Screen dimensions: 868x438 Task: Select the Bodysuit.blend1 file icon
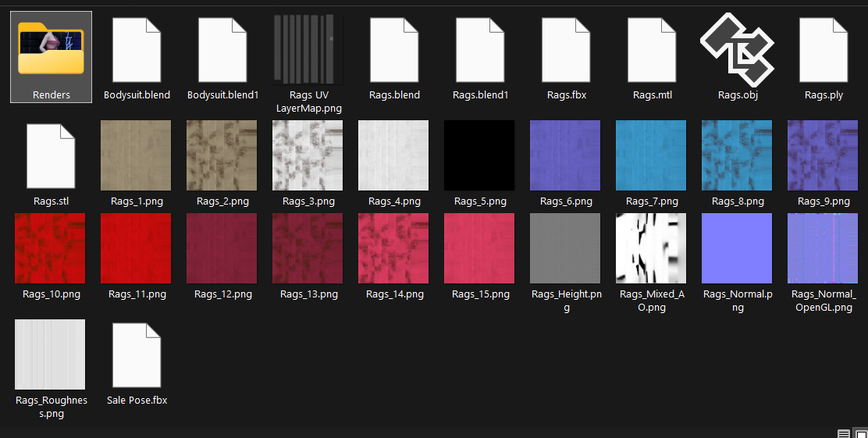pyautogui.click(x=222, y=50)
